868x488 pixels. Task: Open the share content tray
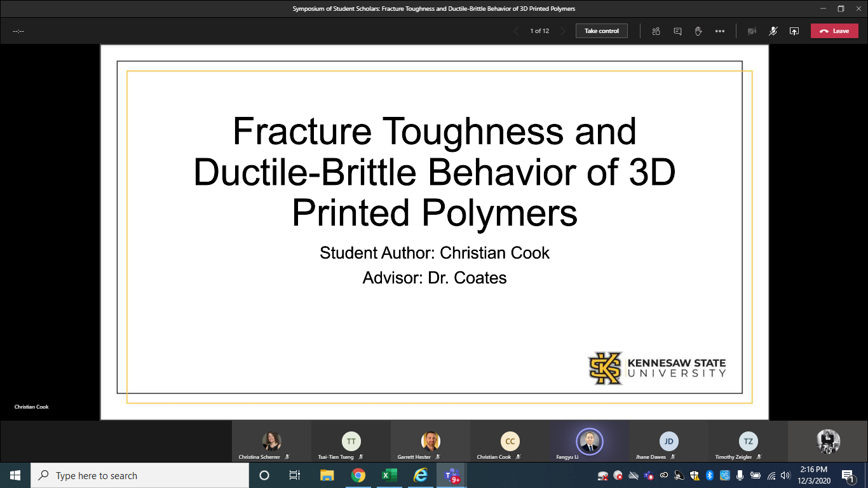point(794,31)
